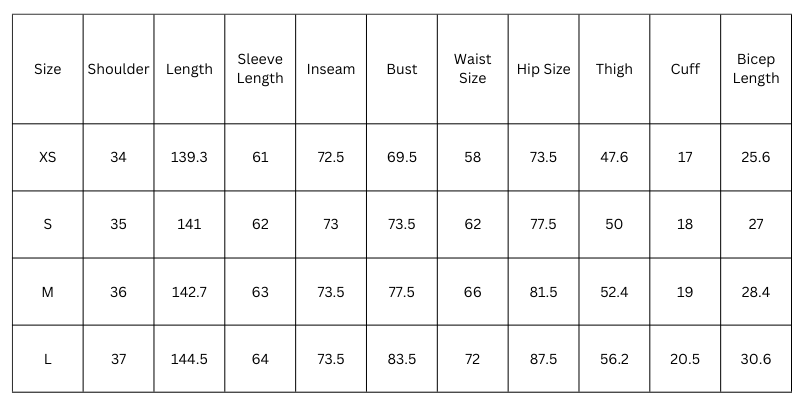Click the Shoulder column header
Viewport: 800px width, 400px height.
(118, 69)
